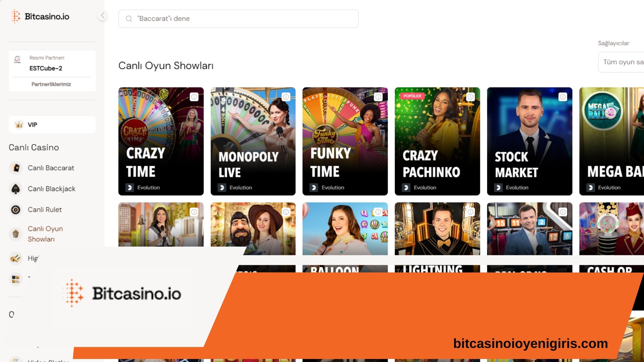Click the Canlı Baccarat card icon

tap(16, 168)
